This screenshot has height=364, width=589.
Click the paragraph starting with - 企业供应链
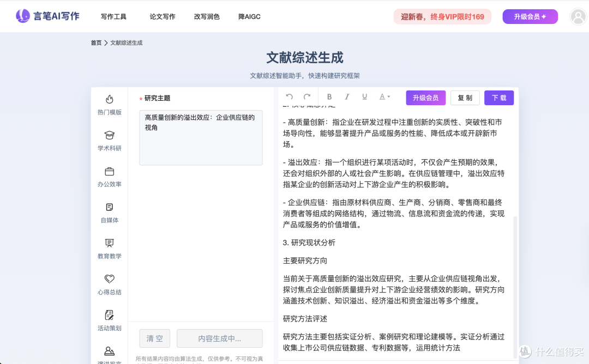[393, 214]
